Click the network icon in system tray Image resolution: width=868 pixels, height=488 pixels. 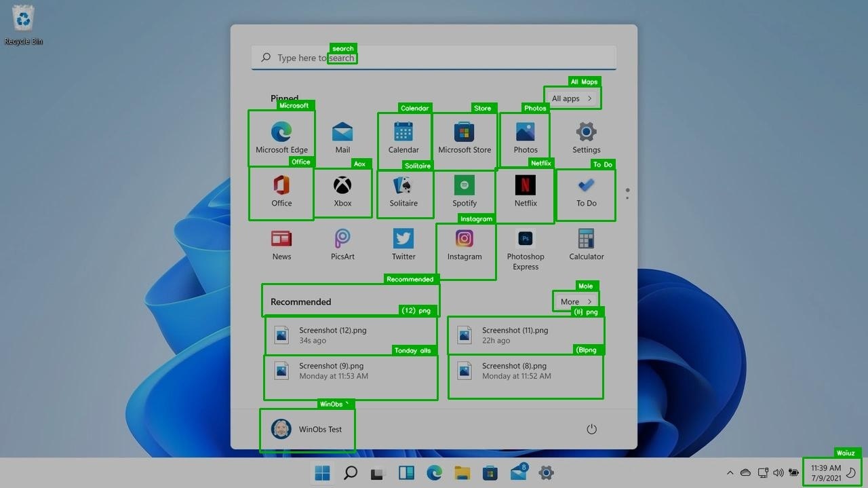coord(763,473)
